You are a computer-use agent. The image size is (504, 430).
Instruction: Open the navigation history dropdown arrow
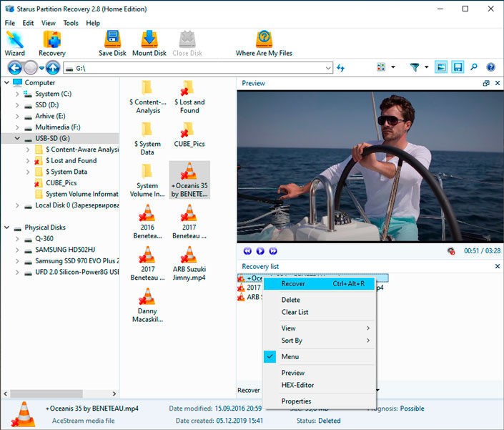coord(41,68)
